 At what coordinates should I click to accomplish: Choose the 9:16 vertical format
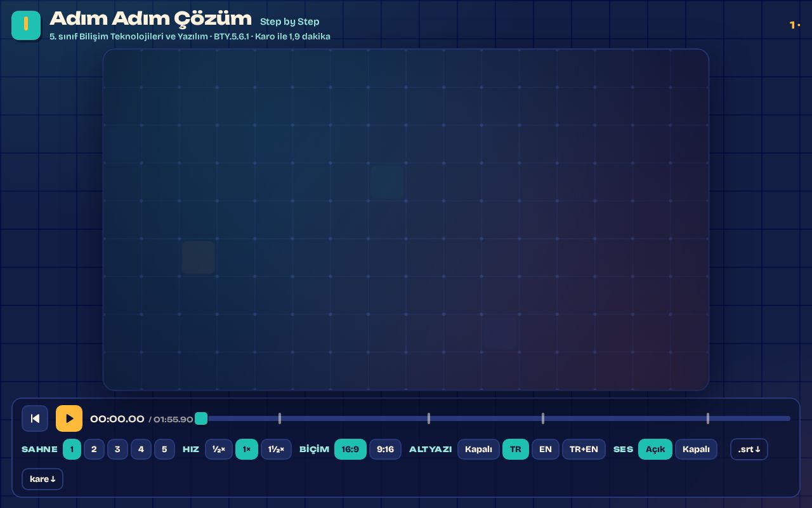(x=385, y=449)
